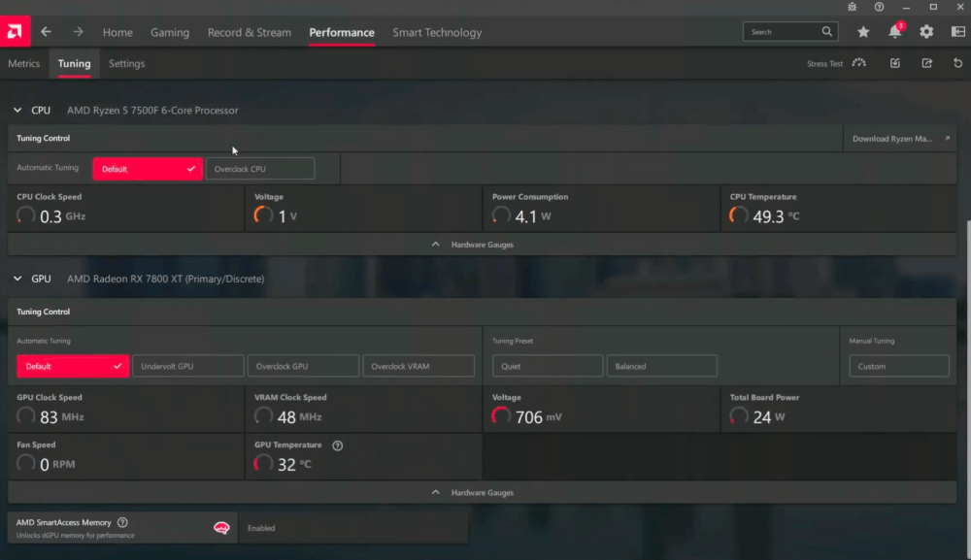The height and width of the screenshot is (560, 971).
Task: Select GPU Default automatic tuning
Action: click(x=73, y=366)
